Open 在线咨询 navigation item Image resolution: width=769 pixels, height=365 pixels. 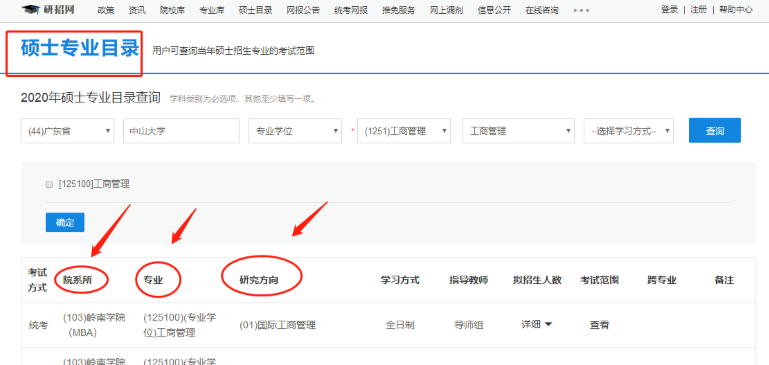(542, 10)
